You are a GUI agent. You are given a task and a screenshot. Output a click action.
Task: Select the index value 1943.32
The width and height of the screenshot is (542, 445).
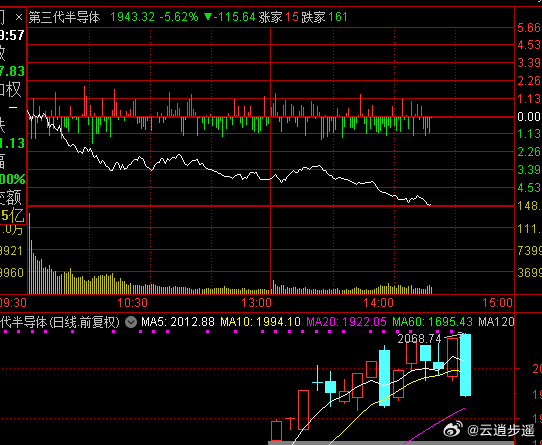point(132,17)
